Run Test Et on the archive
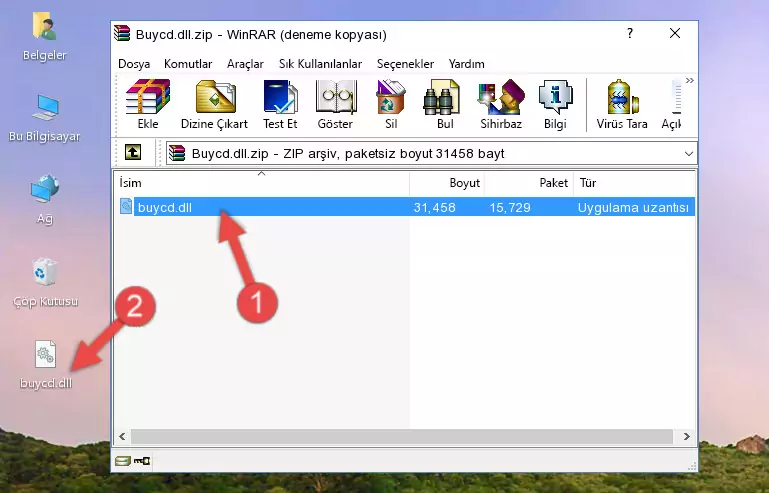Screen dimensions: 769x493 pyautogui.click(x=280, y=104)
